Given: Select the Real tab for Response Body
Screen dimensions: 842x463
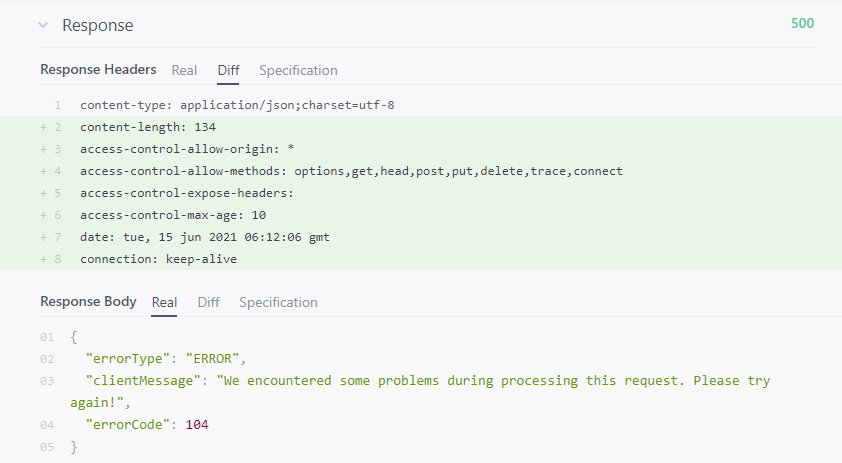Looking at the screenshot, I should [164, 302].
